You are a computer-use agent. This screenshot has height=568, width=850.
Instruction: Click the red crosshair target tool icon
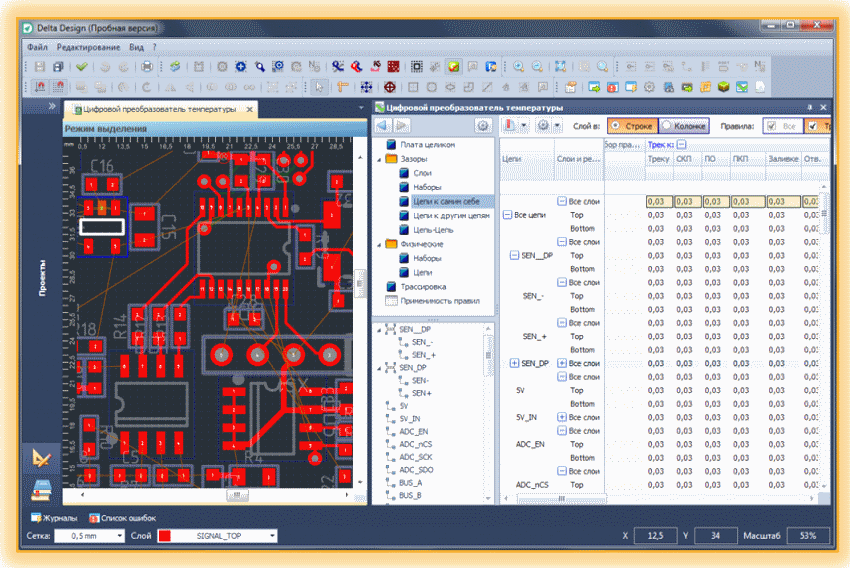[389, 87]
